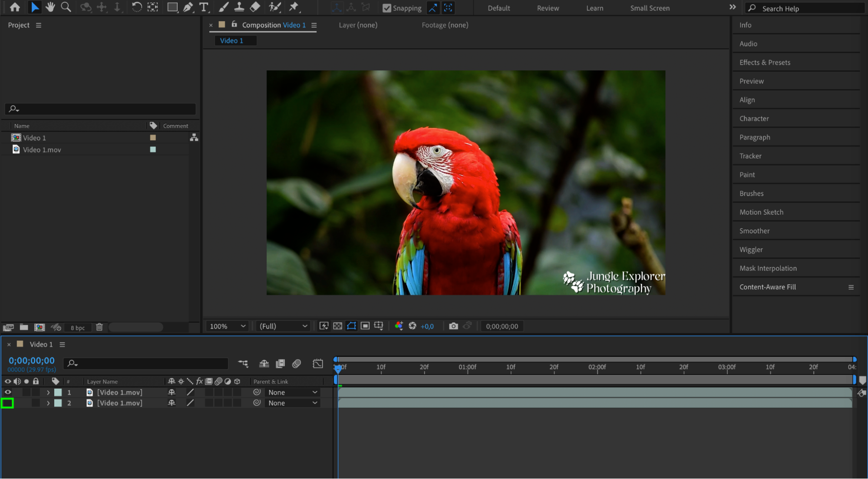868x479 pixels.
Task: Select the Zoom tool in toolbar
Action: point(66,7)
